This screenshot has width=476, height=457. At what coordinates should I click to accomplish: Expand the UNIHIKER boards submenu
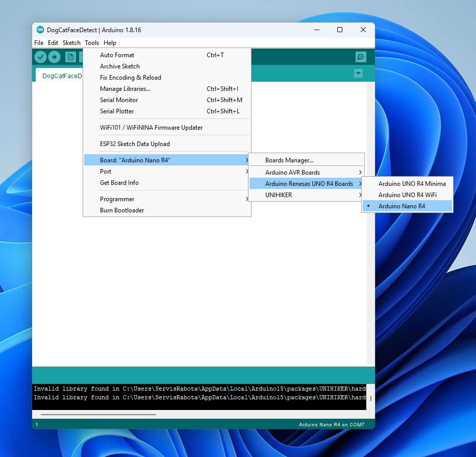point(306,195)
